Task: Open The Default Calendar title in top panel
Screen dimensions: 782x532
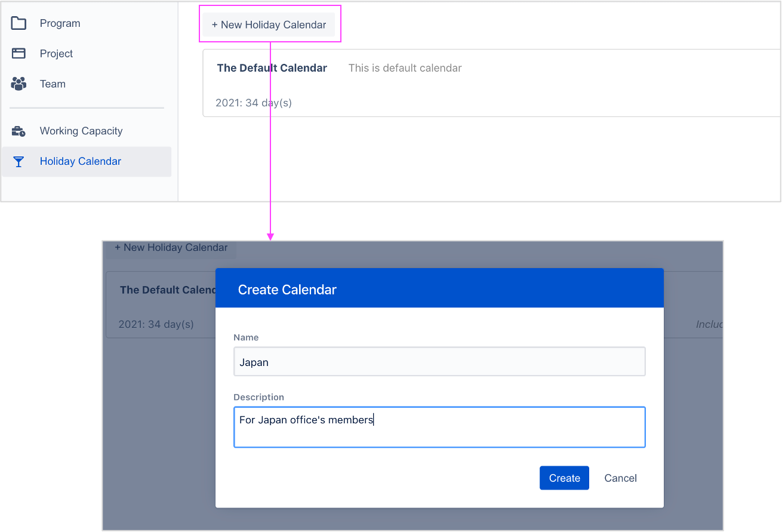Action: tap(272, 68)
